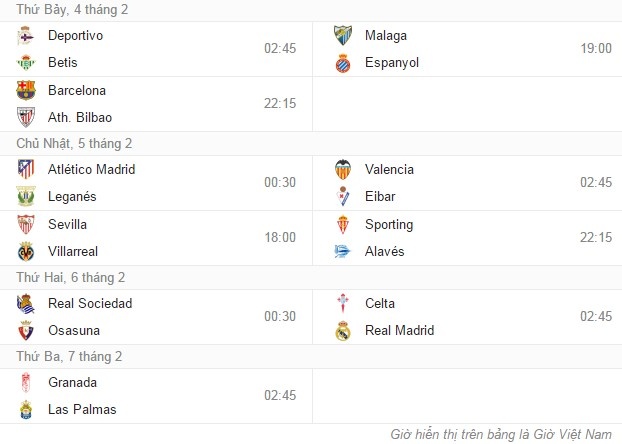Image resolution: width=622 pixels, height=444 pixels.
Task: Click the Villarreal yellow crest
Action: click(x=26, y=251)
